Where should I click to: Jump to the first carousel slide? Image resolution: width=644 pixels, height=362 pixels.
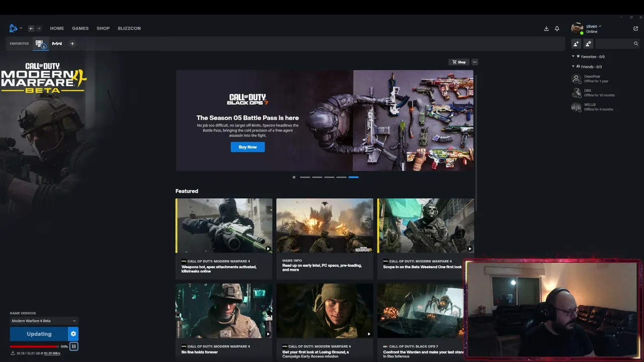coord(305,177)
